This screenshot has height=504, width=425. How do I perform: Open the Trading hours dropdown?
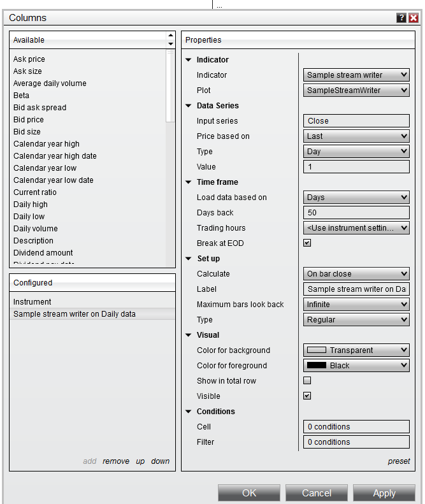356,228
